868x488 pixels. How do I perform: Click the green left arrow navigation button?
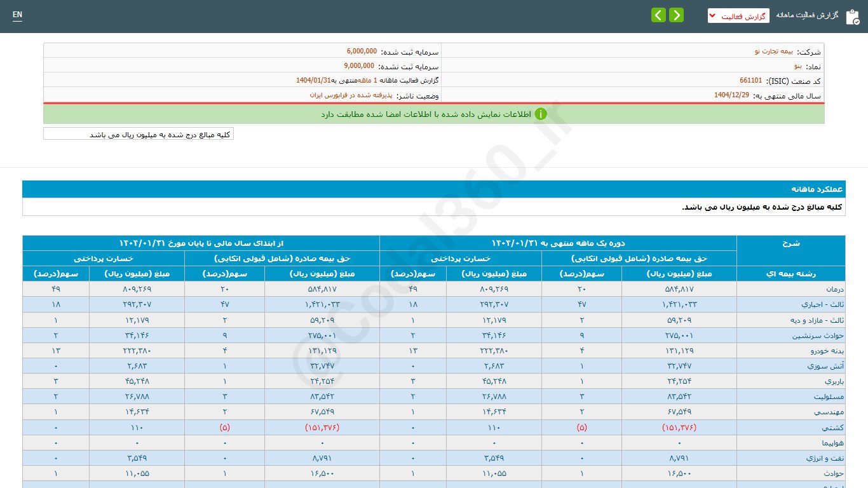click(658, 15)
